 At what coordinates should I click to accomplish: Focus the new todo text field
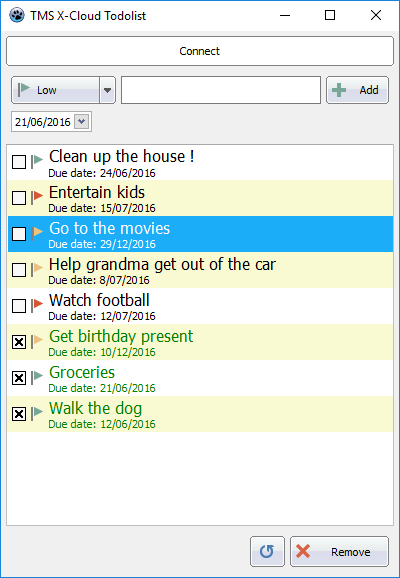click(x=221, y=90)
